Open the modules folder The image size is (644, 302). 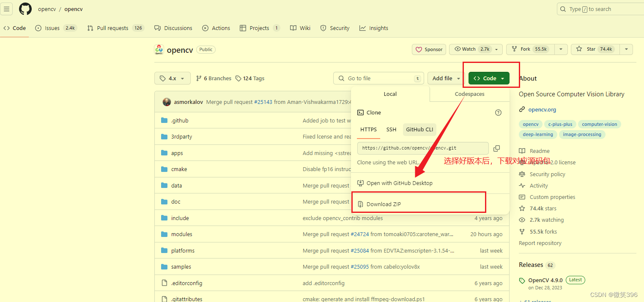(x=181, y=234)
